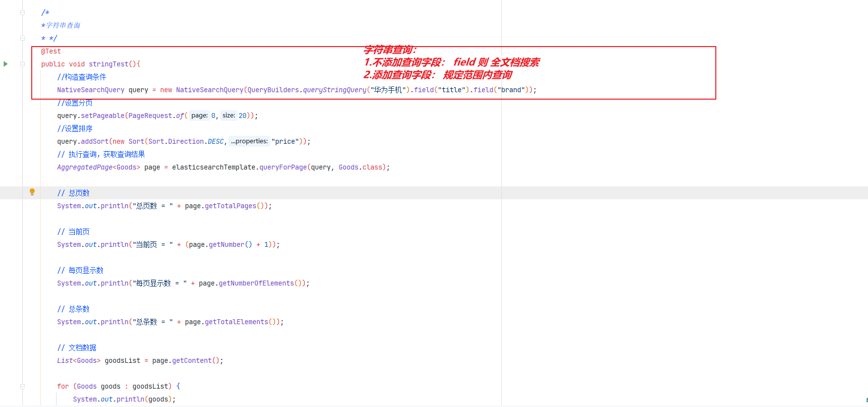Open the yellow lightbulb quick-fix icon

32,192
